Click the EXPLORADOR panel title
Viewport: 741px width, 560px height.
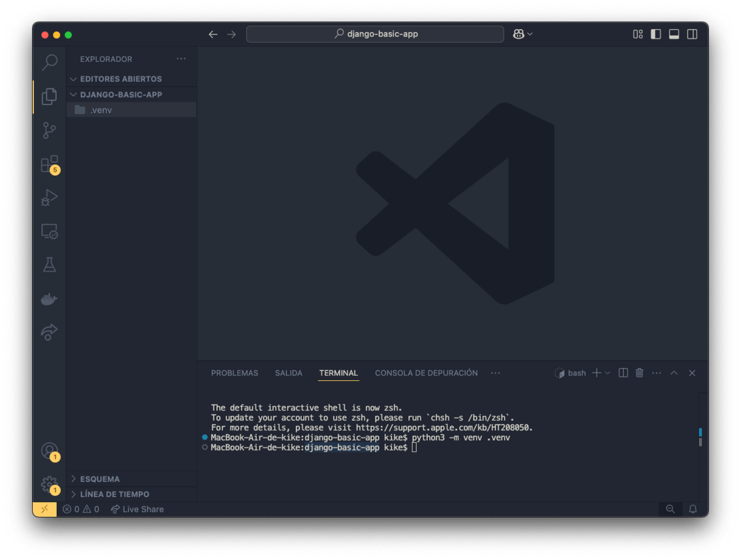point(106,59)
